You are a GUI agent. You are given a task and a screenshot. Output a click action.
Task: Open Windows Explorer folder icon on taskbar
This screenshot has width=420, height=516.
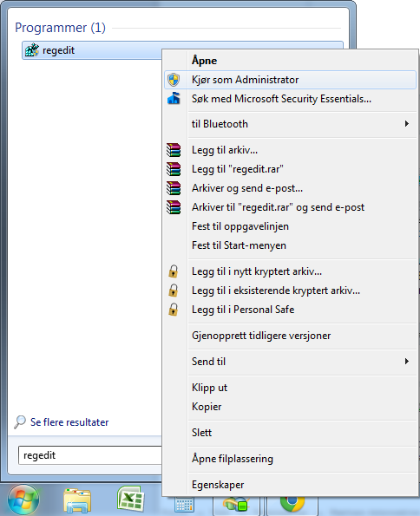coord(76,500)
